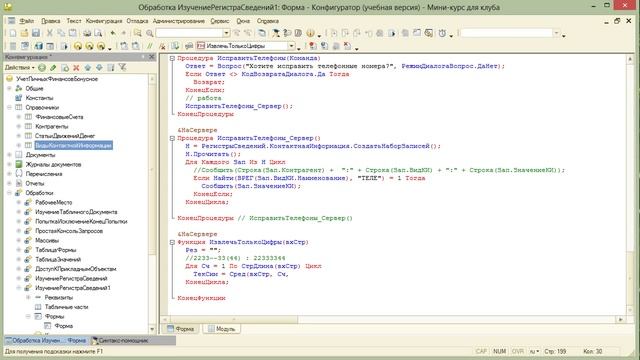Click the Print icon in toolbar
Image resolution: width=640 pixels, height=360 pixels.
87,33
